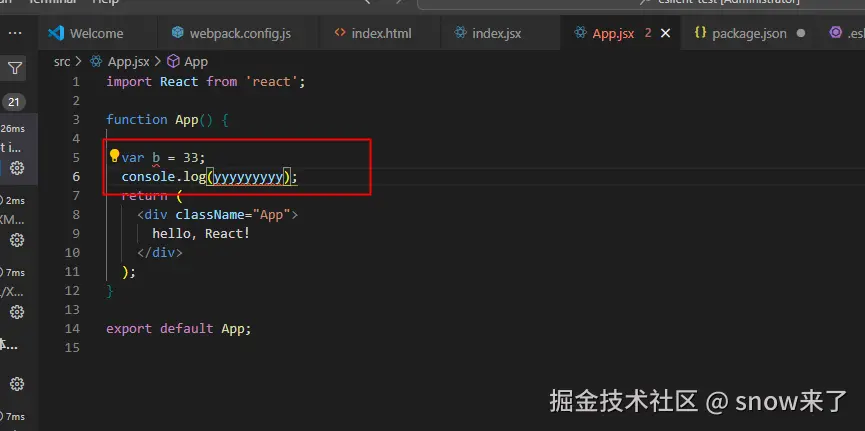Click the filter icon in the sidebar
This screenshot has height=431, width=865.
tap(15, 68)
